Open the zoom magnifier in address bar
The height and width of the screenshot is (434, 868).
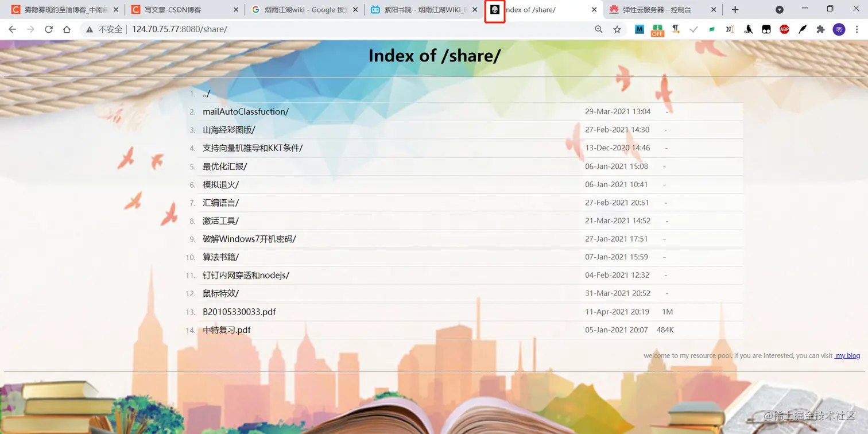point(599,29)
